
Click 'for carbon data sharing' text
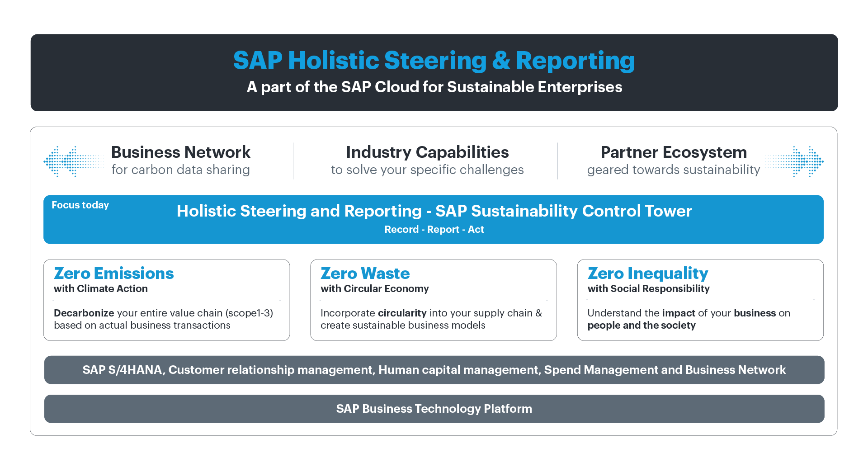[x=180, y=170]
